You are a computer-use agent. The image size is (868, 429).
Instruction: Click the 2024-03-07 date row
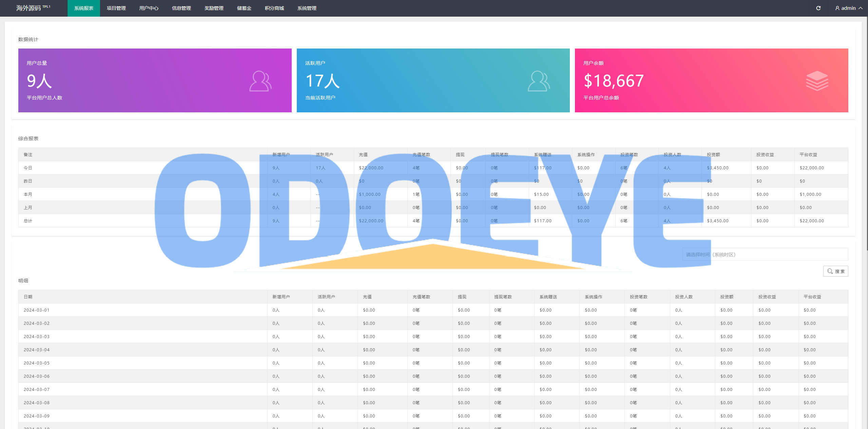(433, 389)
